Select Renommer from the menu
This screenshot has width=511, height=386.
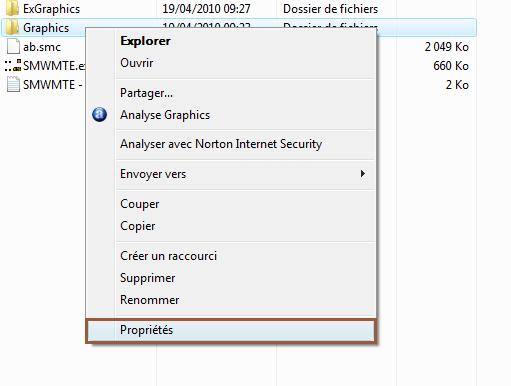150,300
